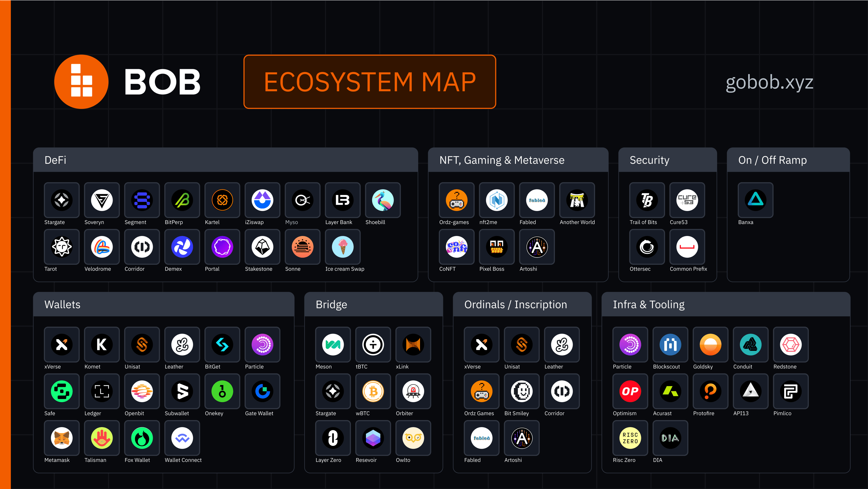Image resolution: width=868 pixels, height=489 pixels.
Task: Click the Soveryn icon
Action: 102,200
